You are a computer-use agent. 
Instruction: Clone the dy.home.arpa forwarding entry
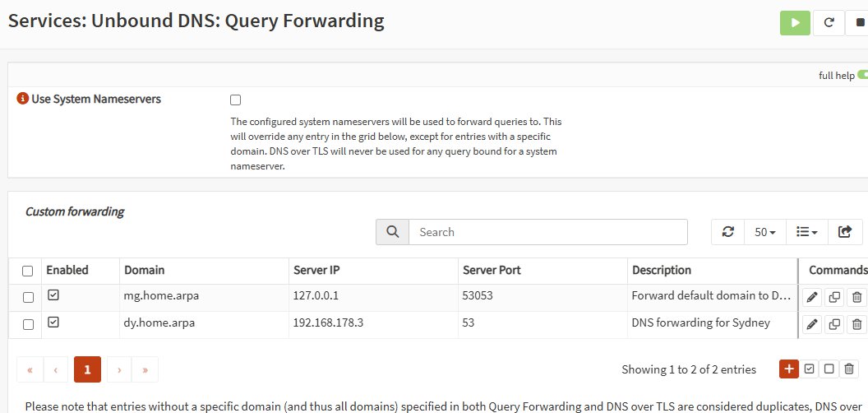click(834, 324)
